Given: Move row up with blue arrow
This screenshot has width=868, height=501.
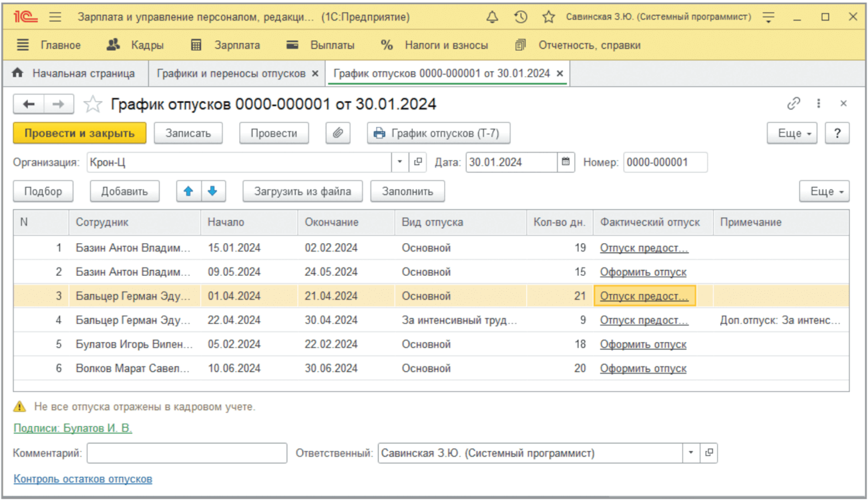Looking at the screenshot, I should coord(188,191).
